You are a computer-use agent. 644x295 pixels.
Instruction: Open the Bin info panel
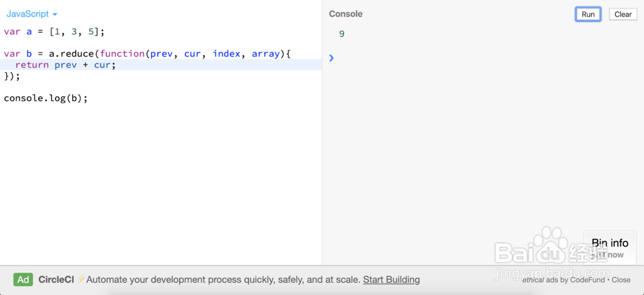pos(609,243)
